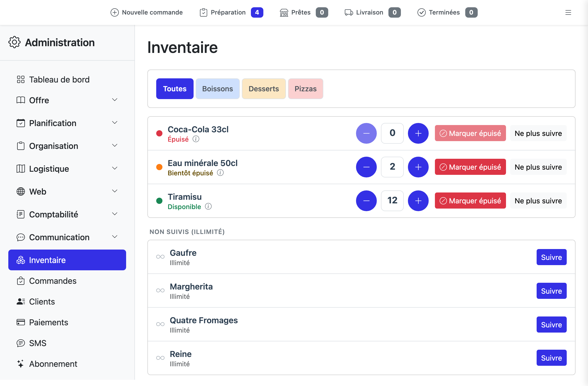Click the Paiements card icon

point(21,322)
